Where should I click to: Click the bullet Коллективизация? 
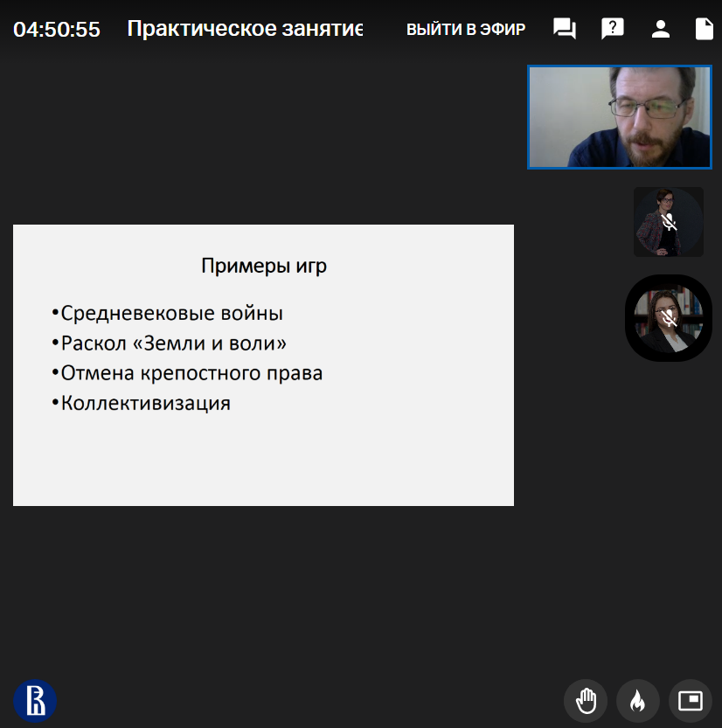click(x=145, y=403)
